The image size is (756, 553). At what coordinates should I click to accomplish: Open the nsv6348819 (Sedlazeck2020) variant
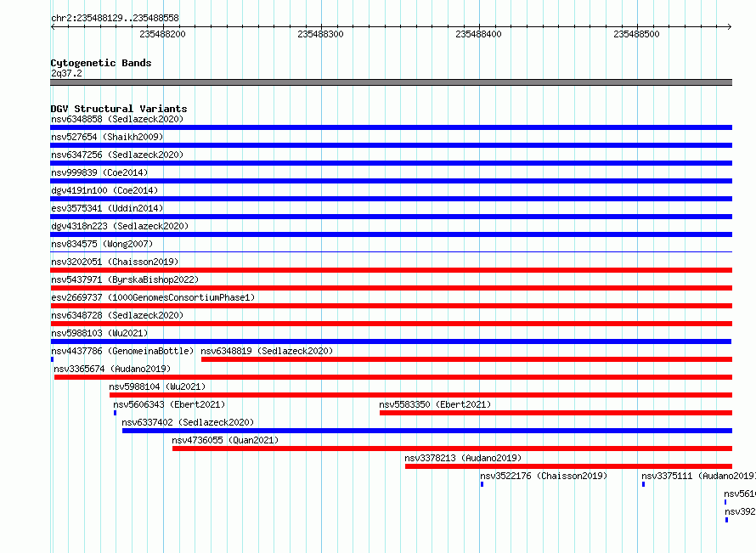point(267,351)
